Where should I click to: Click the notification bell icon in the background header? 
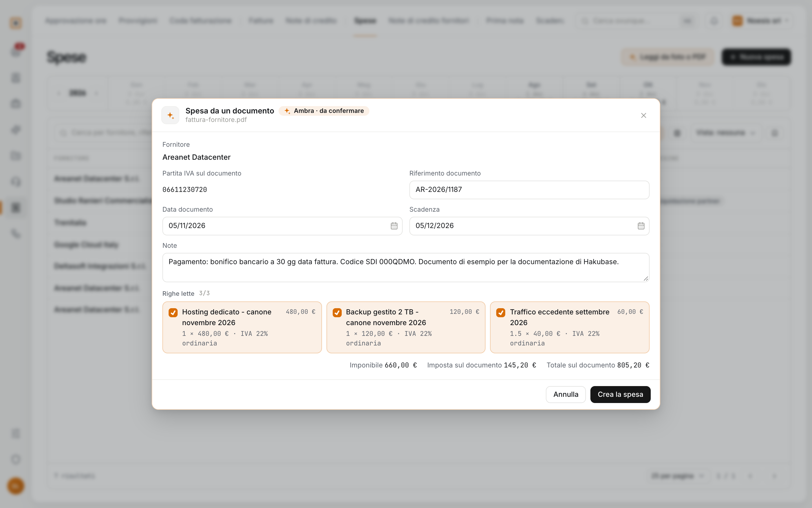[x=714, y=21]
